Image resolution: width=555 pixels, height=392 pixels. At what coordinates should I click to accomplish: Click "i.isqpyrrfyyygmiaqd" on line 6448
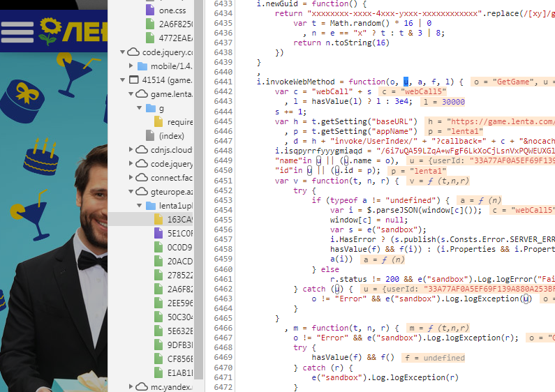318,151
